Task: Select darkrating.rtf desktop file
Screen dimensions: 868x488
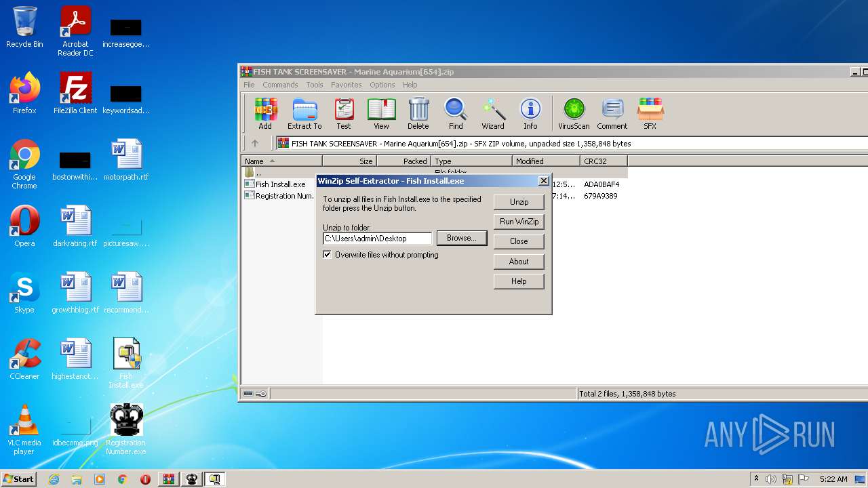Action: tap(75, 227)
